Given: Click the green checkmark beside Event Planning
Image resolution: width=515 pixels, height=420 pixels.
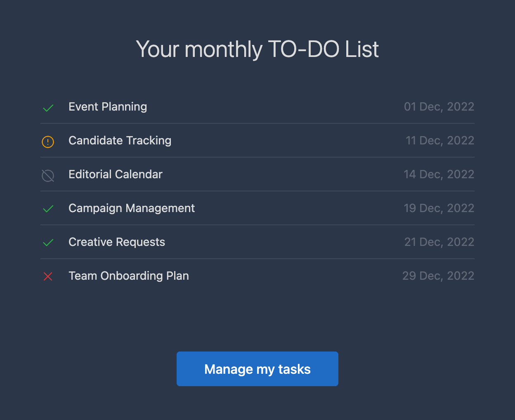Looking at the screenshot, I should [48, 108].
